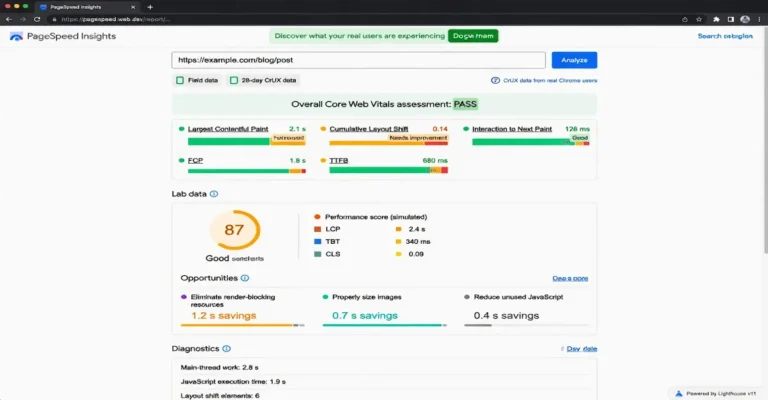Open the TTFB metric link

(x=338, y=161)
